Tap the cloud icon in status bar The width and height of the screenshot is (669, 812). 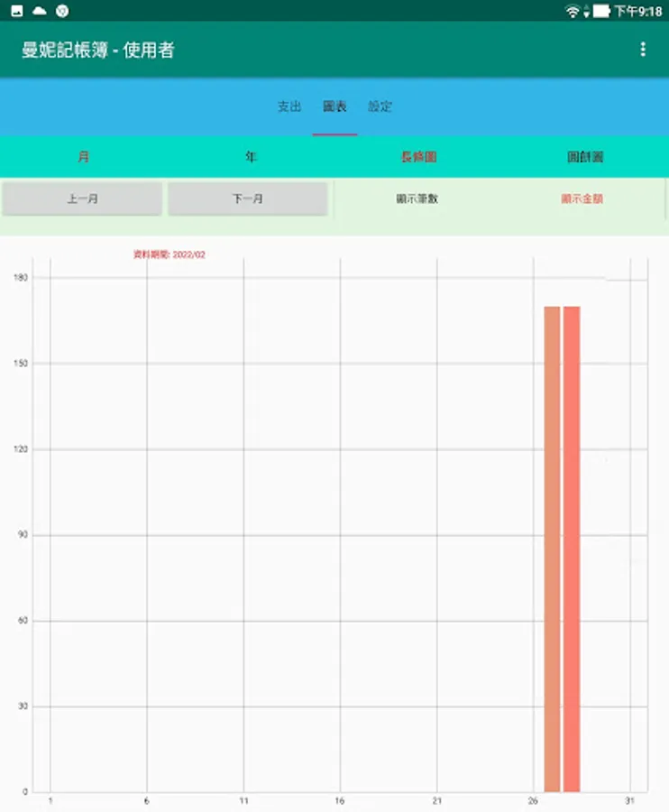[40, 11]
